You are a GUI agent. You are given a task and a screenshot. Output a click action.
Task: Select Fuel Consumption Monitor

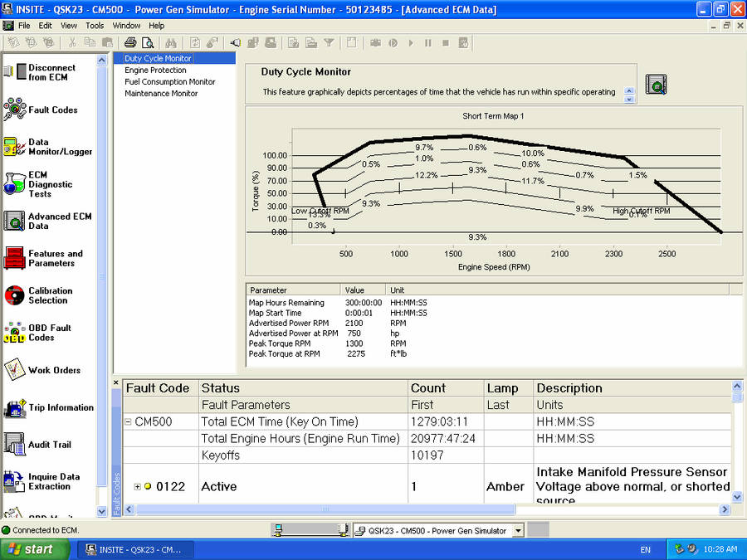point(169,82)
